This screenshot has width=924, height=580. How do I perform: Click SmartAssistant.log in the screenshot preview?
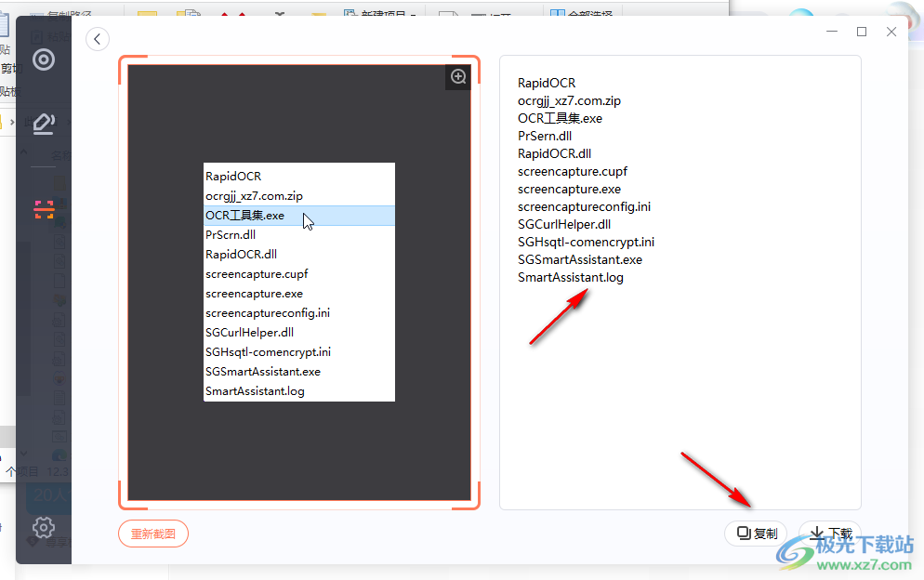(x=255, y=391)
